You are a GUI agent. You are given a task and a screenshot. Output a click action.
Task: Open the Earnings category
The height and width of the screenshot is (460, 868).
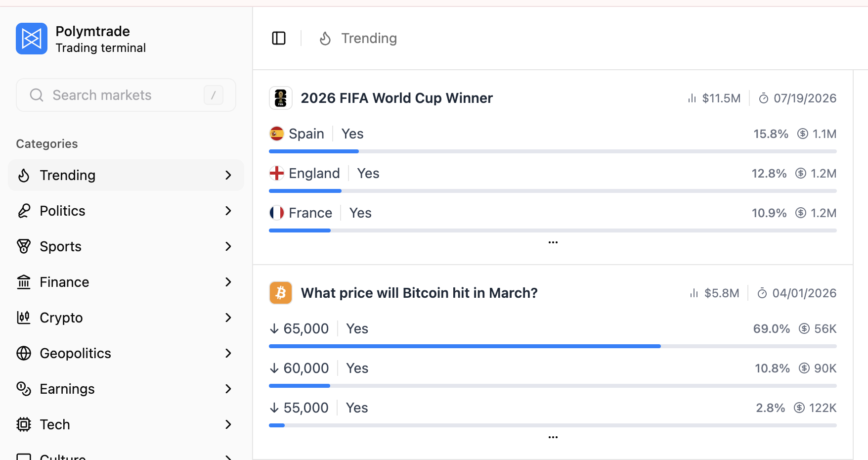pyautogui.click(x=67, y=388)
